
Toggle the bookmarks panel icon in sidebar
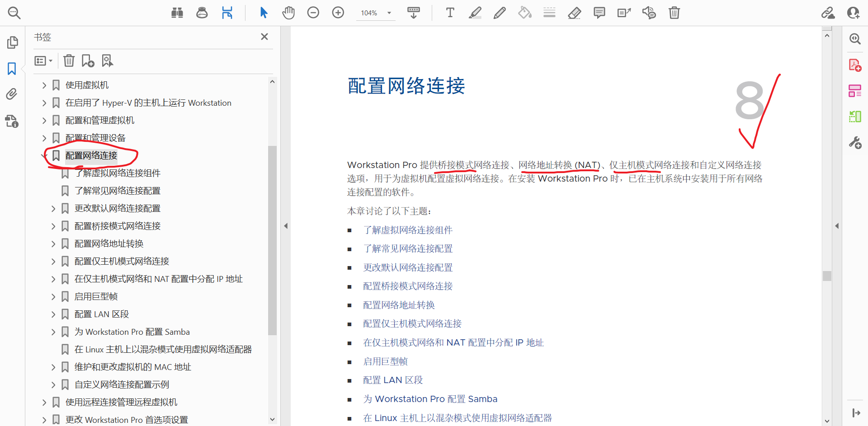point(12,69)
